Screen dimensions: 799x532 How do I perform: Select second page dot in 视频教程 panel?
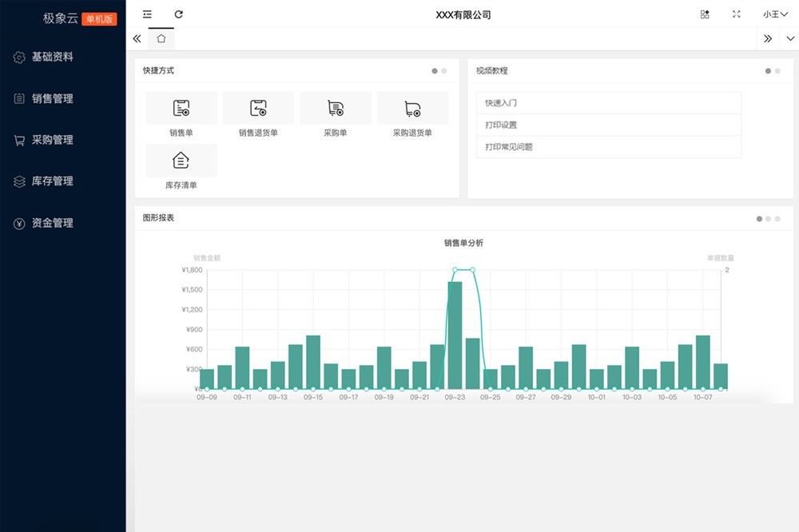tap(777, 71)
